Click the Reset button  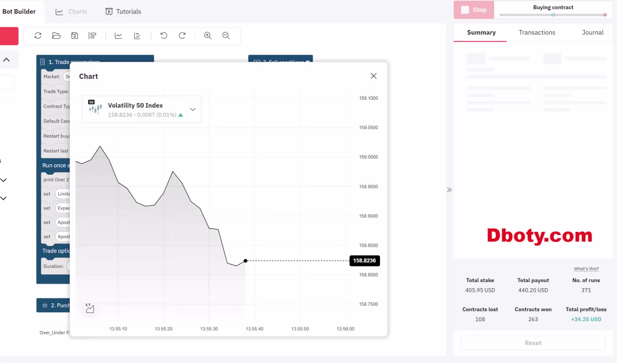click(x=533, y=343)
